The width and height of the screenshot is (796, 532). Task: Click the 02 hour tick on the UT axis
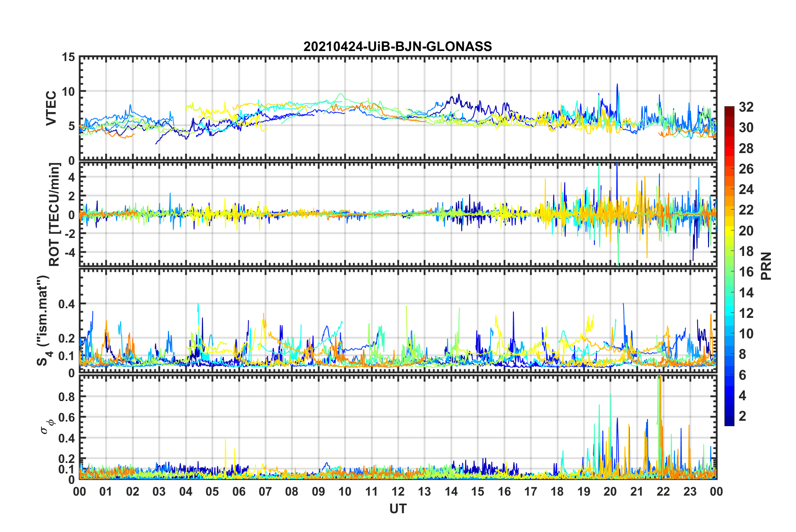[133, 491]
